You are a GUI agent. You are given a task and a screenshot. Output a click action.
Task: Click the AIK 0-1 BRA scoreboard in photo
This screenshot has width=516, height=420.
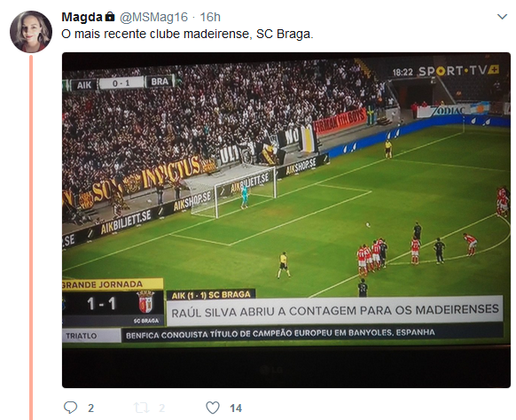tap(122, 83)
